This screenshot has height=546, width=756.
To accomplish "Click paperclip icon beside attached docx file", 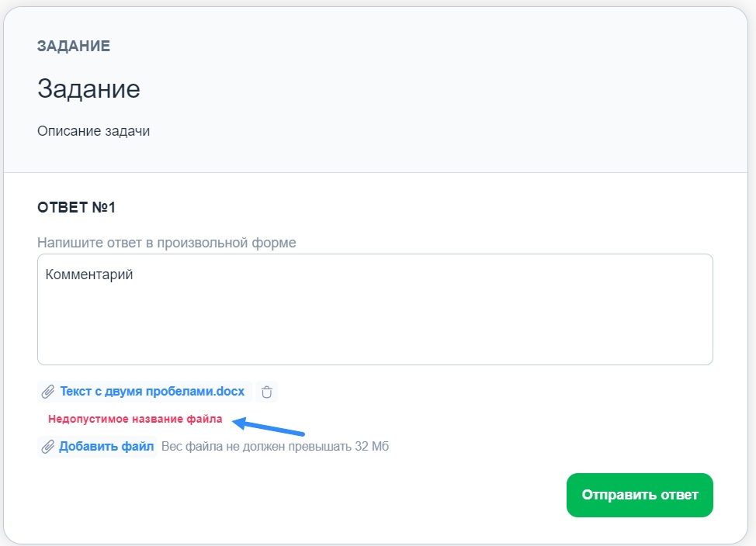I will click(47, 392).
